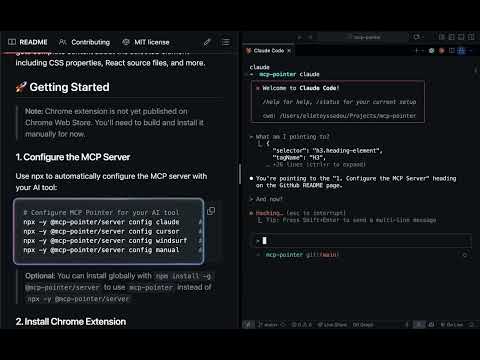Click the '1. Configure the MCP Server' heading
480x360 pixels.
pyautogui.click(x=73, y=157)
